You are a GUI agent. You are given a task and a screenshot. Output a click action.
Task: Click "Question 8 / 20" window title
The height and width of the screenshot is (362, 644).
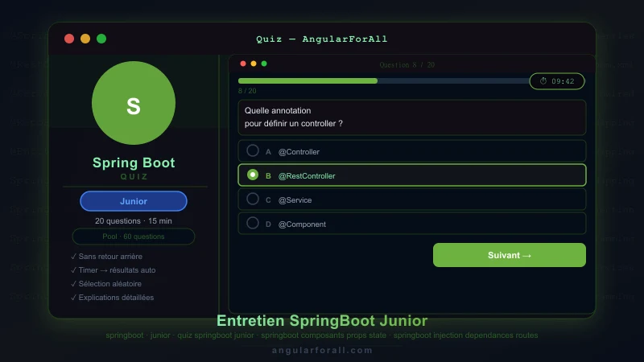(407, 65)
